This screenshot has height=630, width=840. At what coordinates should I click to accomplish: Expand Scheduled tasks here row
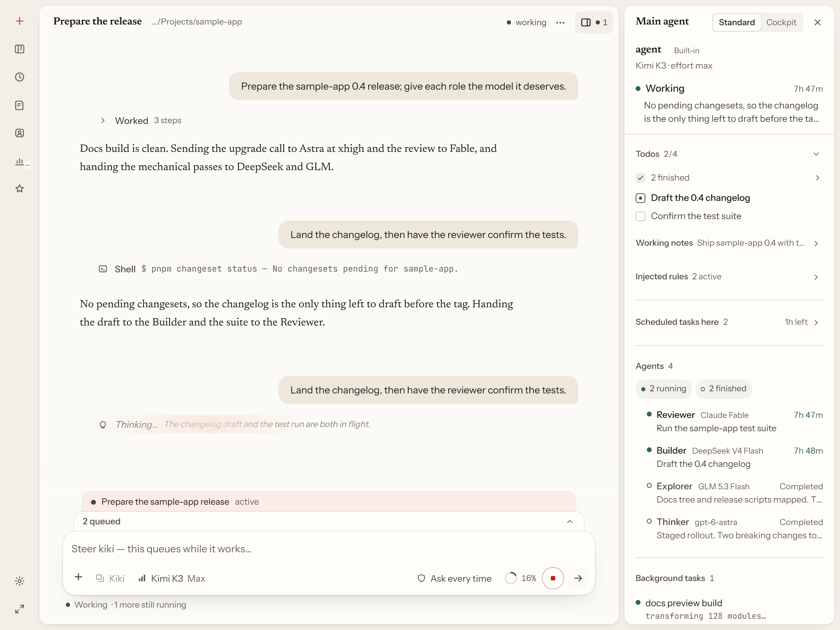pos(729,322)
